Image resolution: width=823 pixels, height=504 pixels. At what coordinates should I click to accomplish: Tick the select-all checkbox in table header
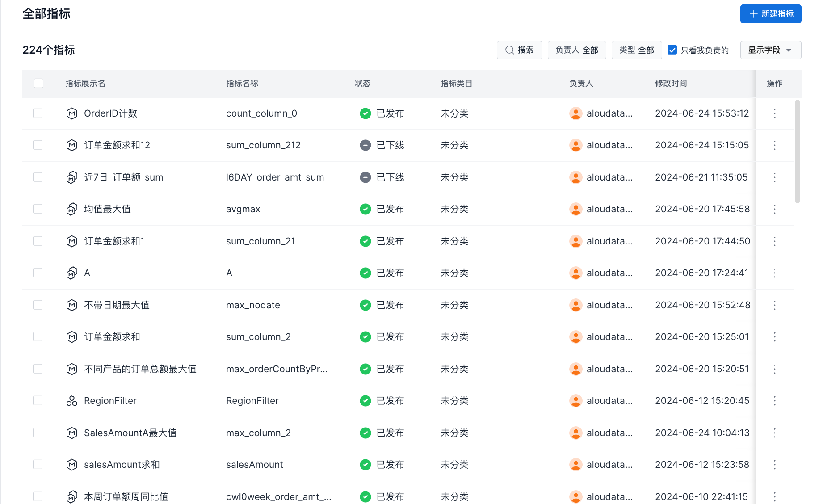tap(39, 84)
